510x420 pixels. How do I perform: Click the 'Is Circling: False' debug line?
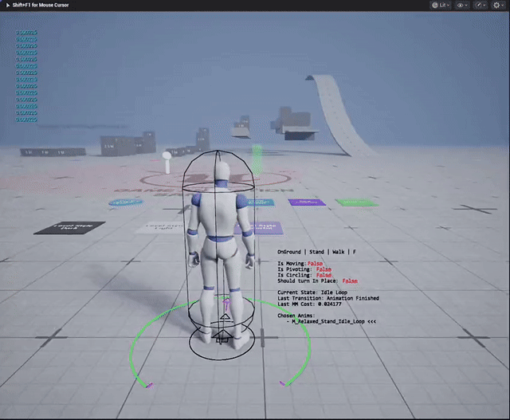pos(304,275)
